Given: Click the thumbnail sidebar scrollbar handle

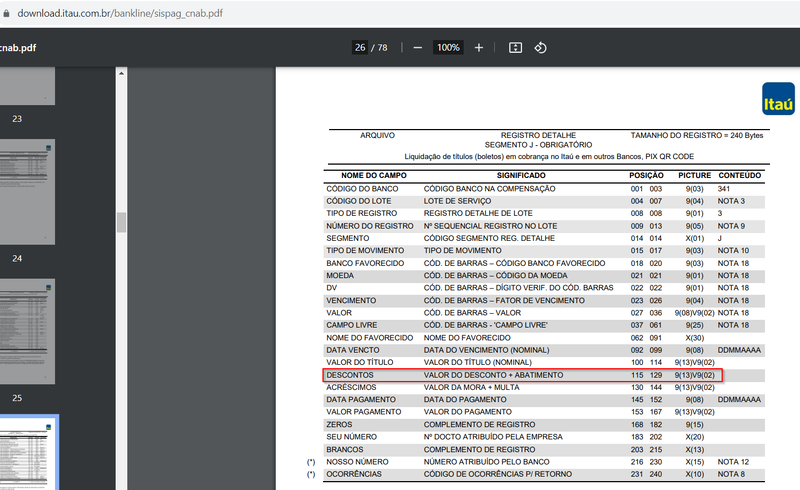Looking at the screenshot, I should click(121, 223).
